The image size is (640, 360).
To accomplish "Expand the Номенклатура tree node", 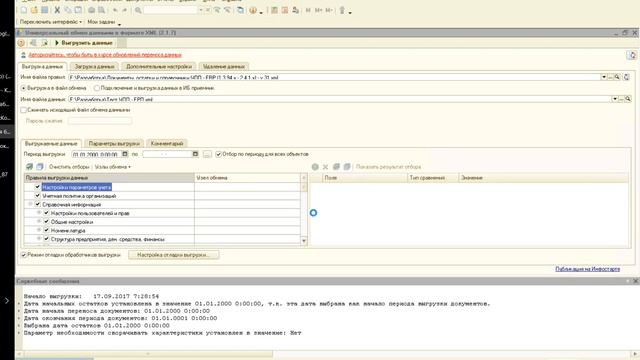I will point(39,230).
